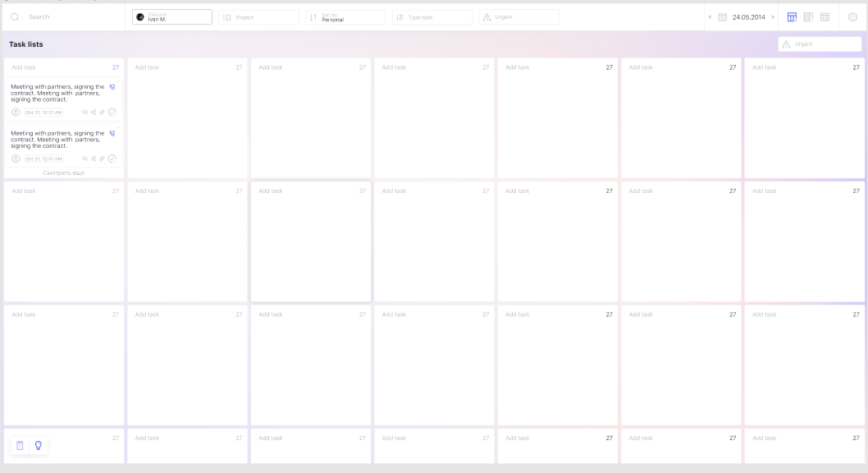Click the phone call icon on first meeting card

(112, 87)
